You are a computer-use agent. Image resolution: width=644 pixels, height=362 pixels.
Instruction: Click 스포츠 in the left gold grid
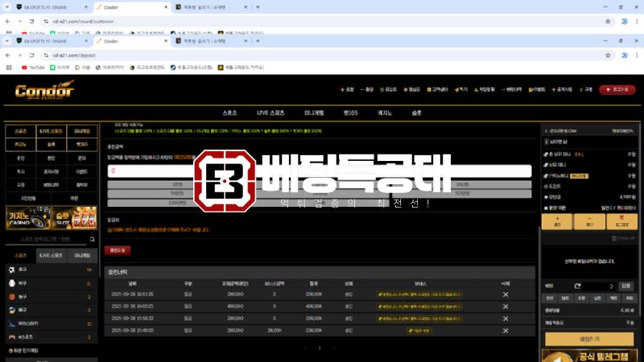[21, 131]
